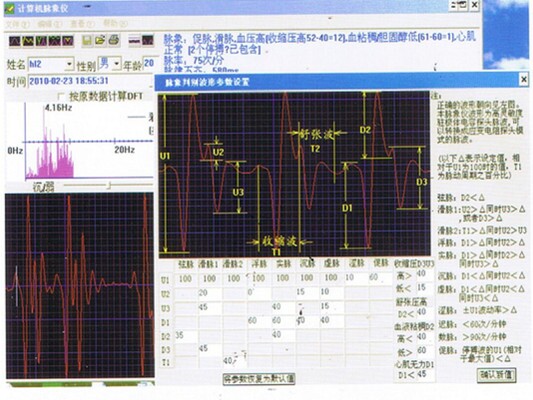
Task: Open the 性别 gender dropdown
Action: pyautogui.click(x=117, y=64)
